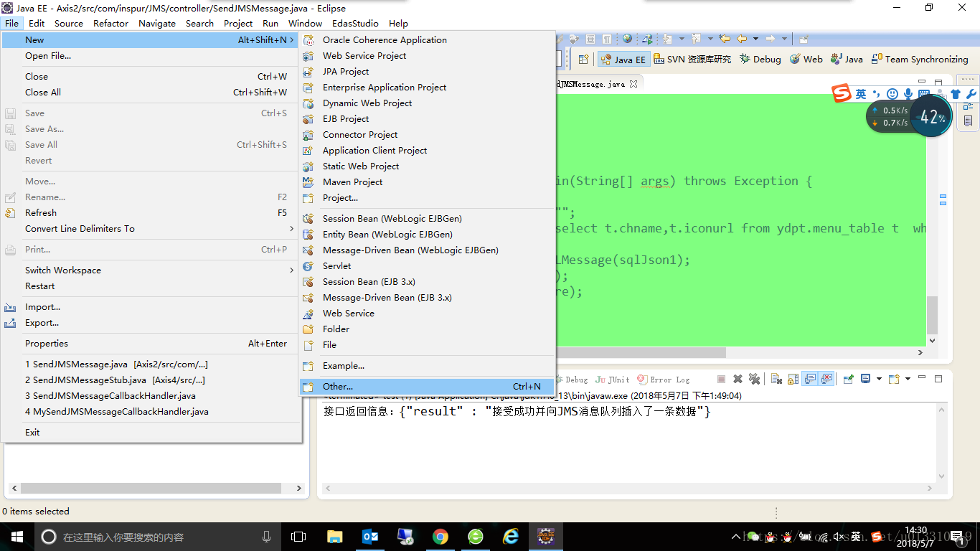Click Sogou input method logo
Image resolution: width=980 pixels, height=551 pixels.
point(841,93)
